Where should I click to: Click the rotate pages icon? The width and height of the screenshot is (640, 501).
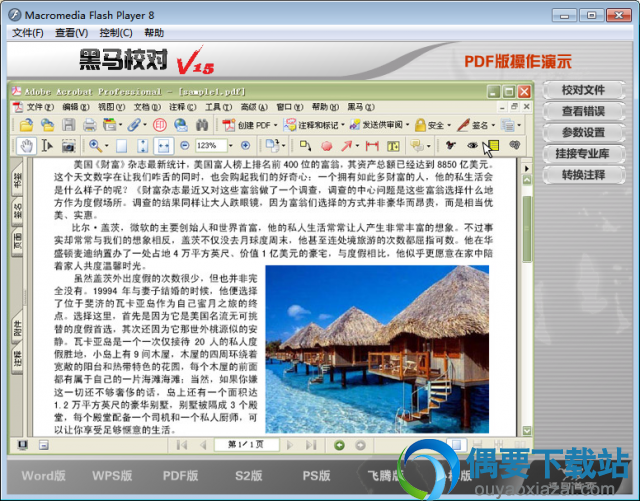click(272, 145)
